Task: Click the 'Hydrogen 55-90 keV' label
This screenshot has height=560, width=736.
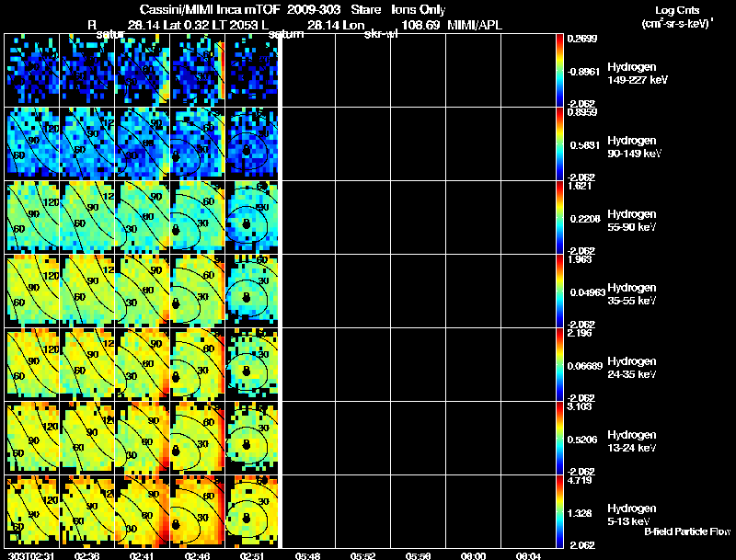Action: pyautogui.click(x=632, y=221)
